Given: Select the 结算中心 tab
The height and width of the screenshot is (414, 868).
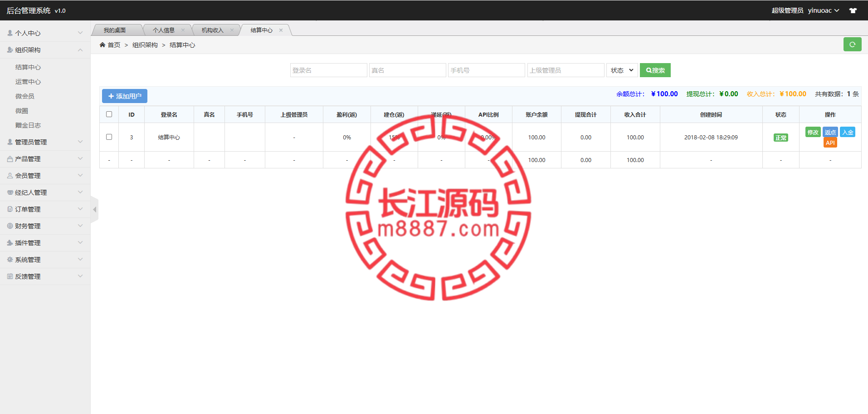Looking at the screenshot, I should (262, 30).
